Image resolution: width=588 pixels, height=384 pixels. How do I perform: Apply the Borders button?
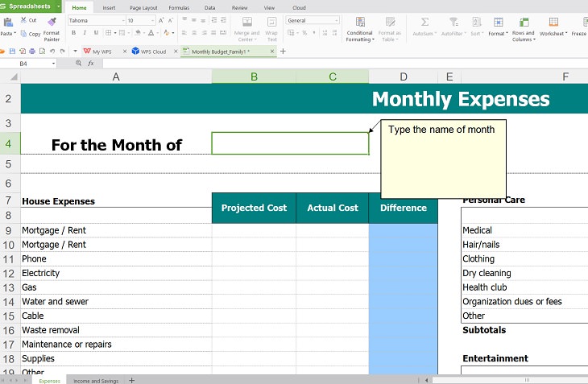(x=108, y=33)
